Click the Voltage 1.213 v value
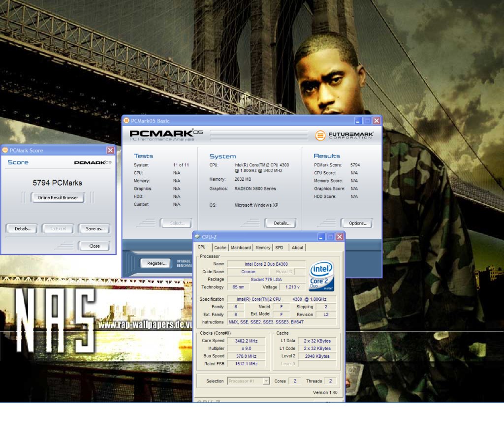Viewport: 504px width, 444px height. click(x=292, y=287)
